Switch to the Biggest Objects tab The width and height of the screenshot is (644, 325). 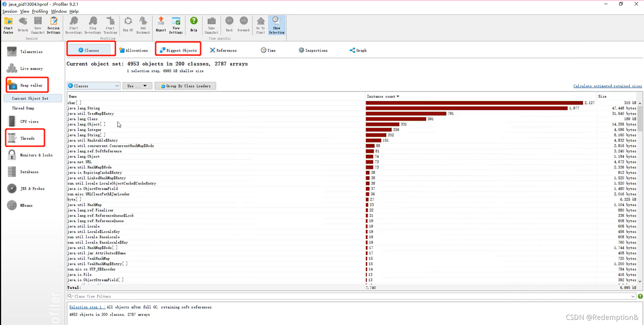pos(178,51)
